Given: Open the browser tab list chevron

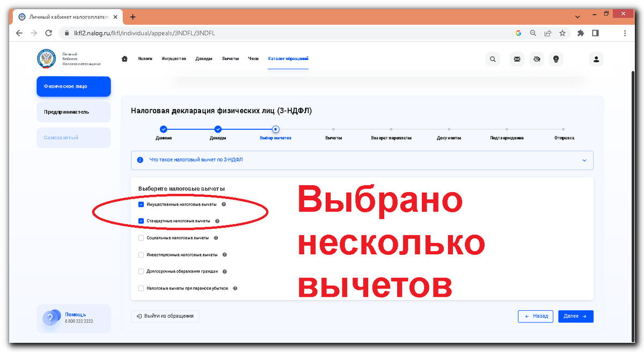Looking at the screenshot, I should [x=576, y=17].
